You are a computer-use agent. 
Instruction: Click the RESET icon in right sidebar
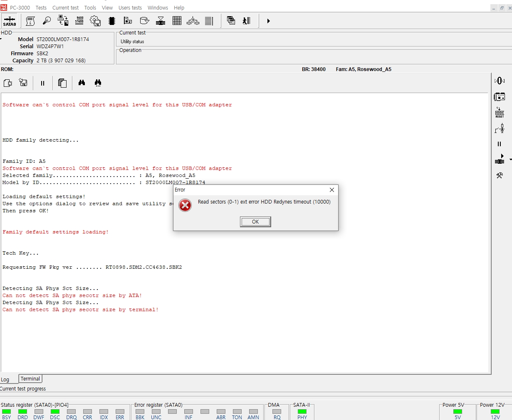click(500, 112)
